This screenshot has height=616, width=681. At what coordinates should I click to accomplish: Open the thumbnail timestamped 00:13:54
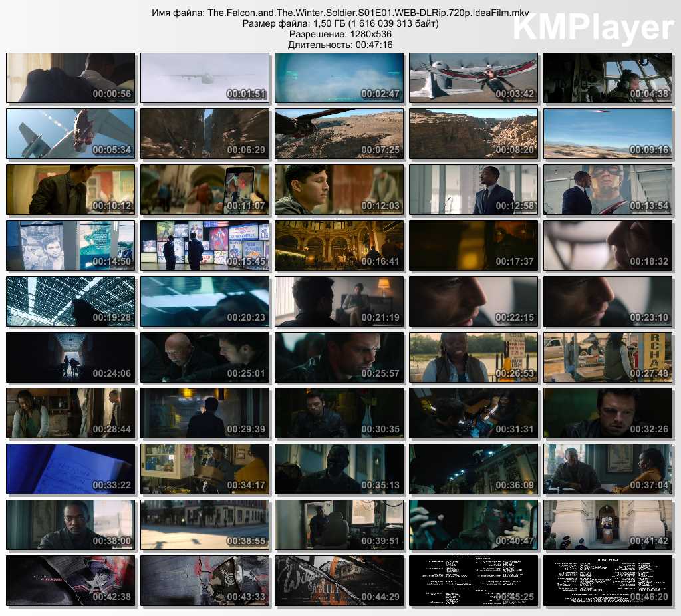(x=608, y=190)
